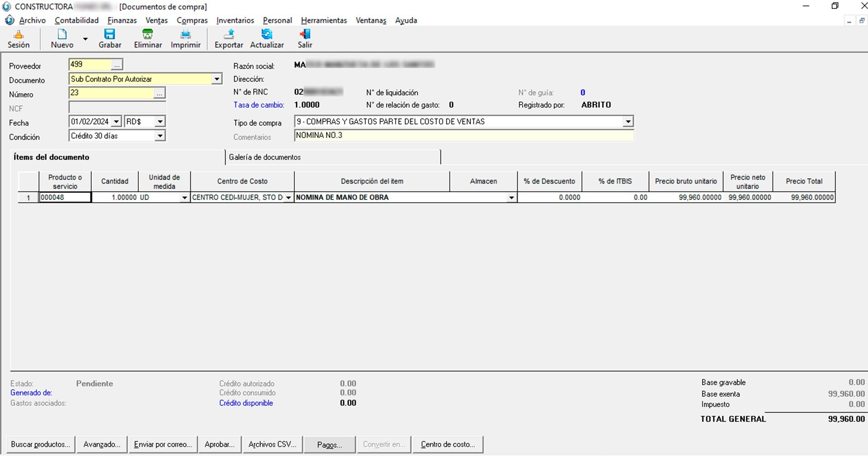Click the Crédito disponible link
Screen dimensions: 868x456
(246, 403)
